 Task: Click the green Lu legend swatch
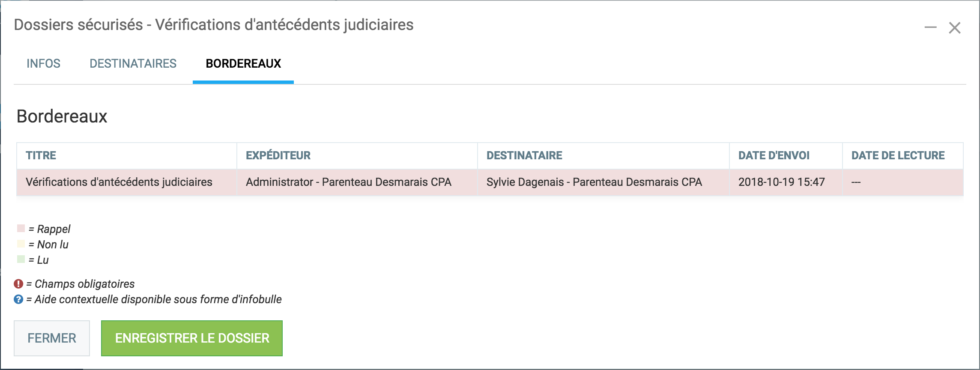21,260
